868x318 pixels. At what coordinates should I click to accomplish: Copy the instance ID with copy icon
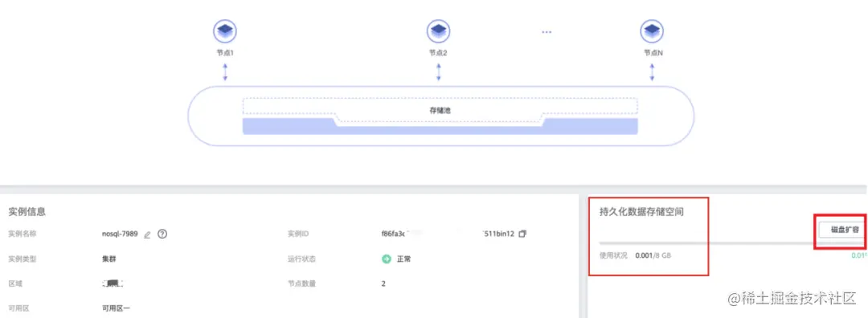coord(523,234)
